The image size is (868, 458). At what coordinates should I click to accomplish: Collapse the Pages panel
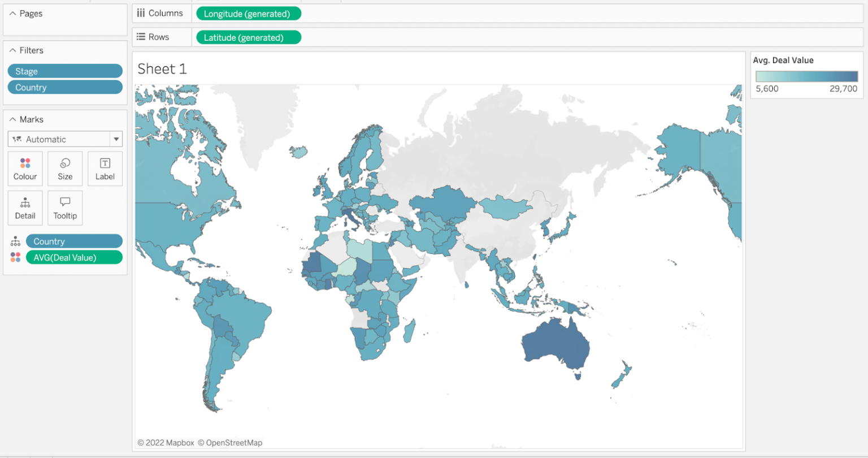point(12,13)
